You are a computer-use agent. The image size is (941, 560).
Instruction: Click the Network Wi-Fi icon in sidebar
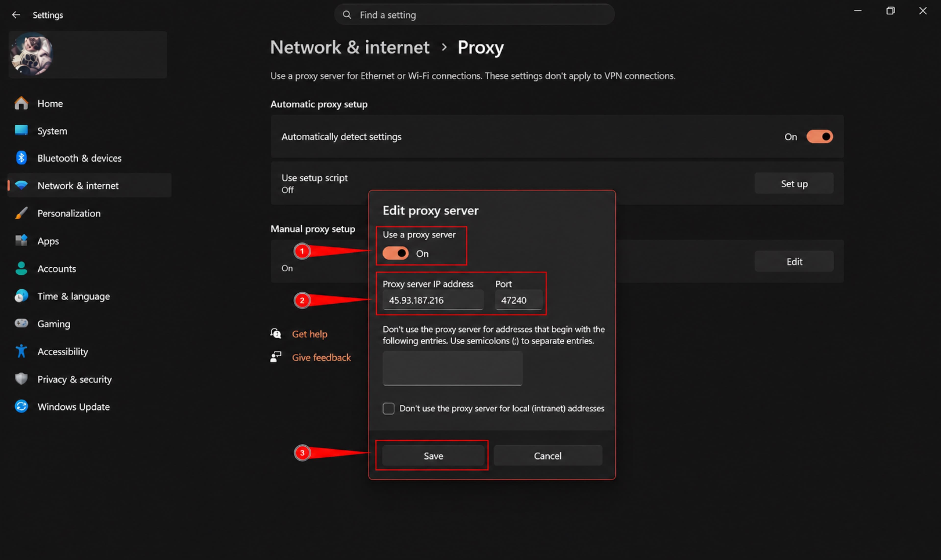(21, 185)
